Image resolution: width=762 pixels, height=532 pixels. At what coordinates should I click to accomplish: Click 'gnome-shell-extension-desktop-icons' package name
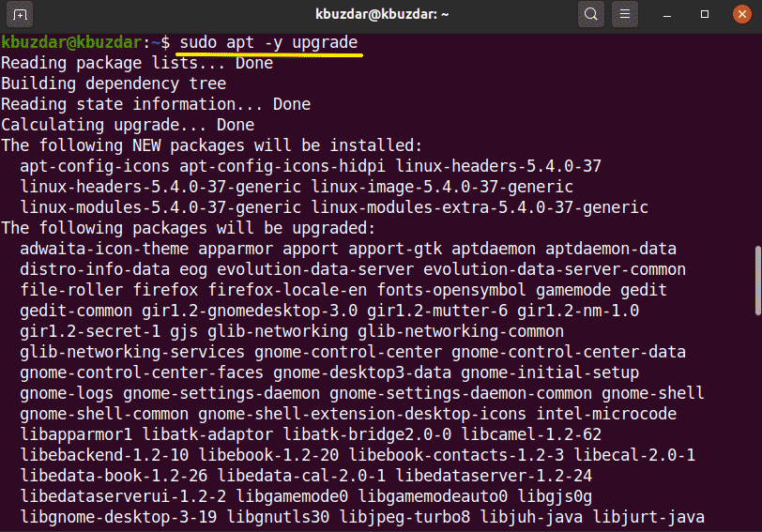(x=362, y=415)
